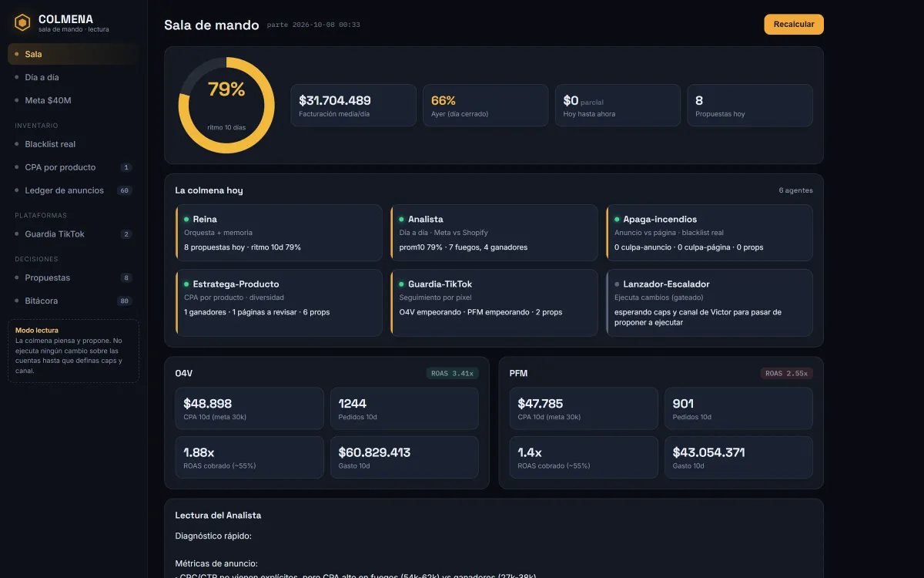Click the PFM ROAS 2.55x badge
Screen dimensions: 924x578
787,373
